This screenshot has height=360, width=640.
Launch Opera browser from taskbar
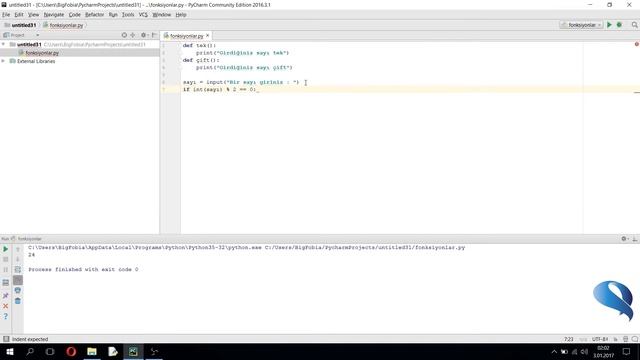click(71, 351)
